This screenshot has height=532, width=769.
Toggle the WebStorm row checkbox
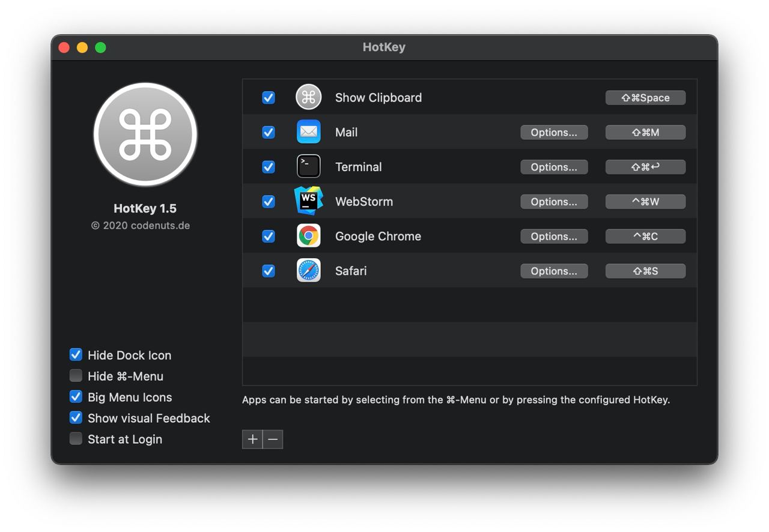tap(269, 202)
